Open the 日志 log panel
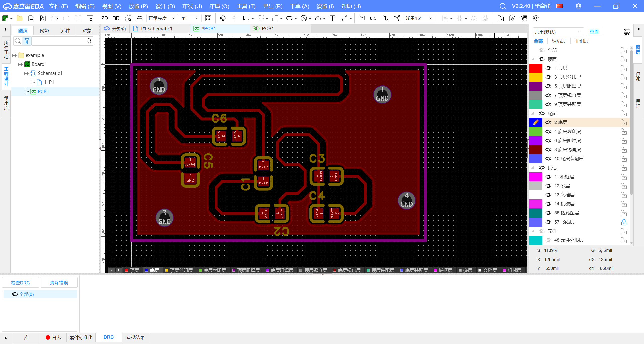The image size is (644, 344). point(53,337)
